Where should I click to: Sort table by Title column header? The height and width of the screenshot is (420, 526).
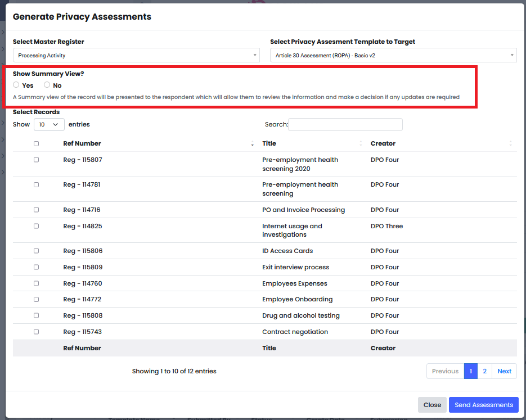[x=269, y=143]
